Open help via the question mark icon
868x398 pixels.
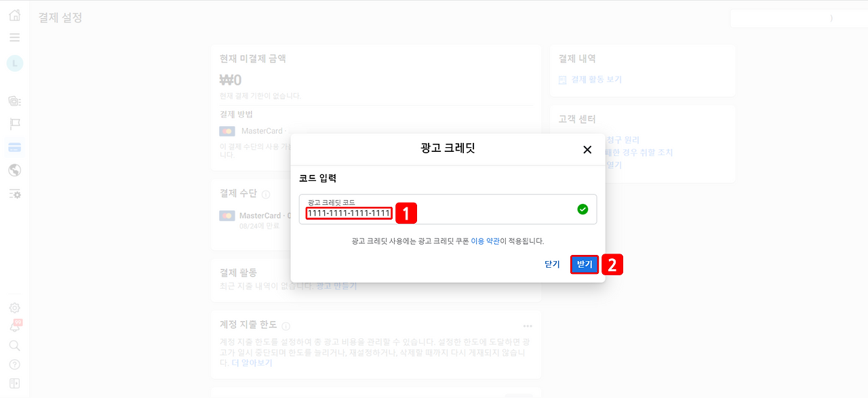[x=14, y=364]
